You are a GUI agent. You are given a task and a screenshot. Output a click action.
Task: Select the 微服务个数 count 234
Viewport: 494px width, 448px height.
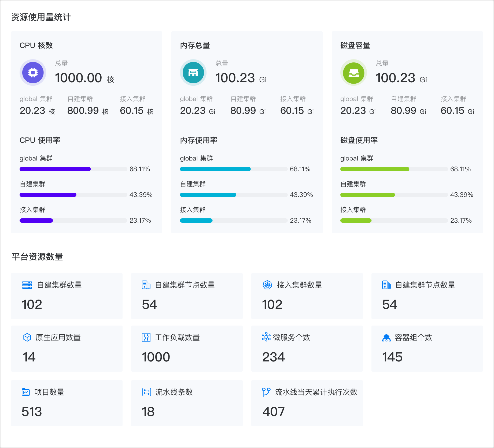point(274,357)
